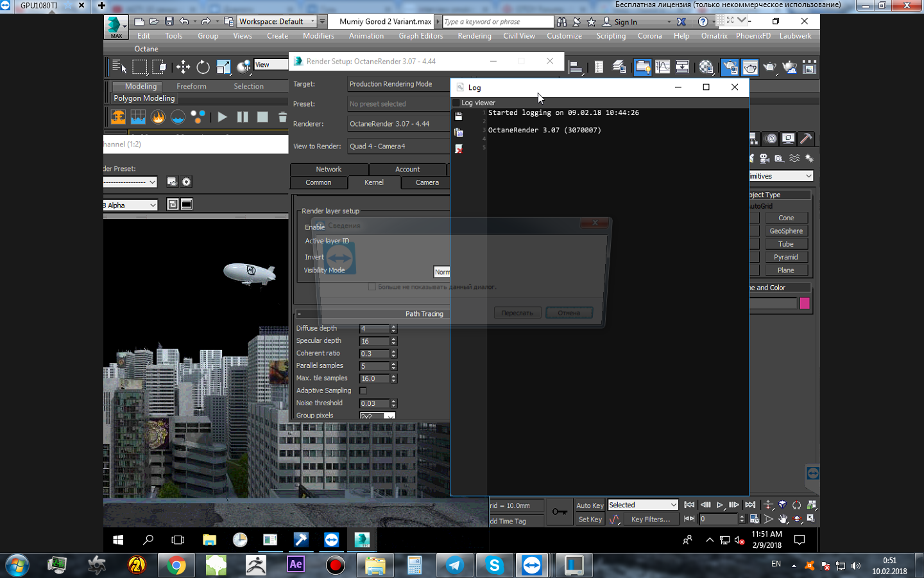924x578 pixels.
Task: Click the Diffuse depth value field
Action: (x=375, y=329)
